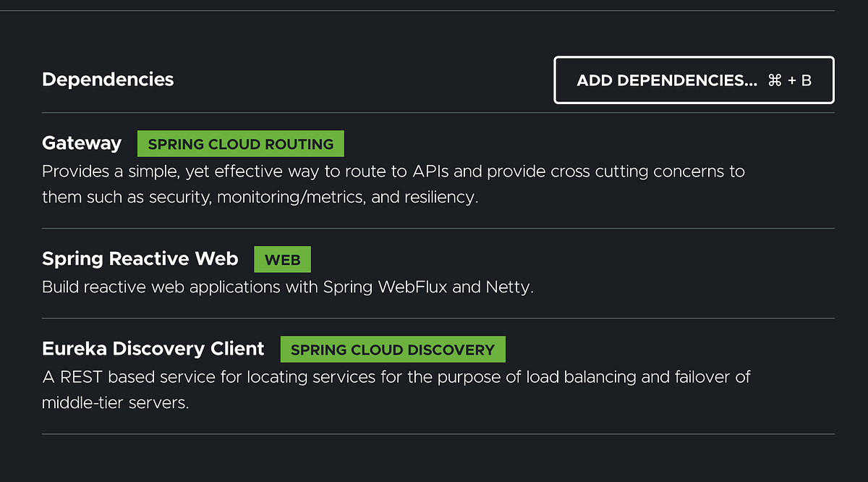Image resolution: width=868 pixels, height=482 pixels.
Task: Click the Eureka Discovery Client title
Action: 153,348
